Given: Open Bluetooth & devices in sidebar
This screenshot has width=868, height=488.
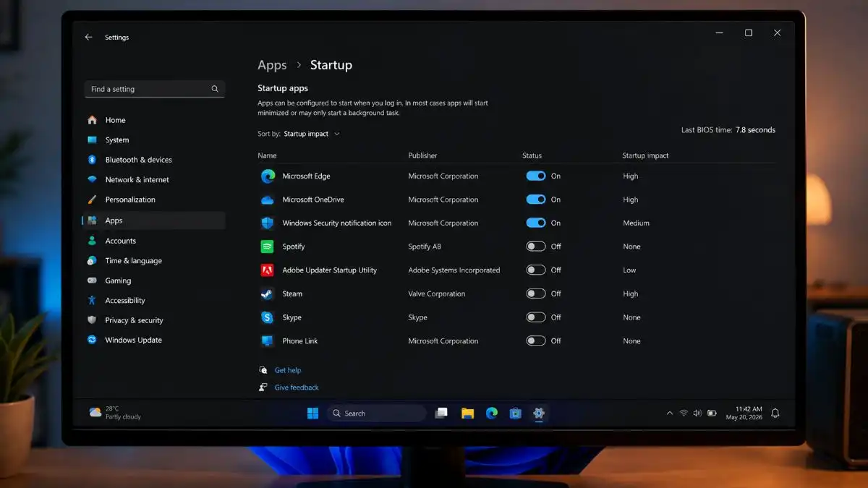Looking at the screenshot, I should click(154, 160).
